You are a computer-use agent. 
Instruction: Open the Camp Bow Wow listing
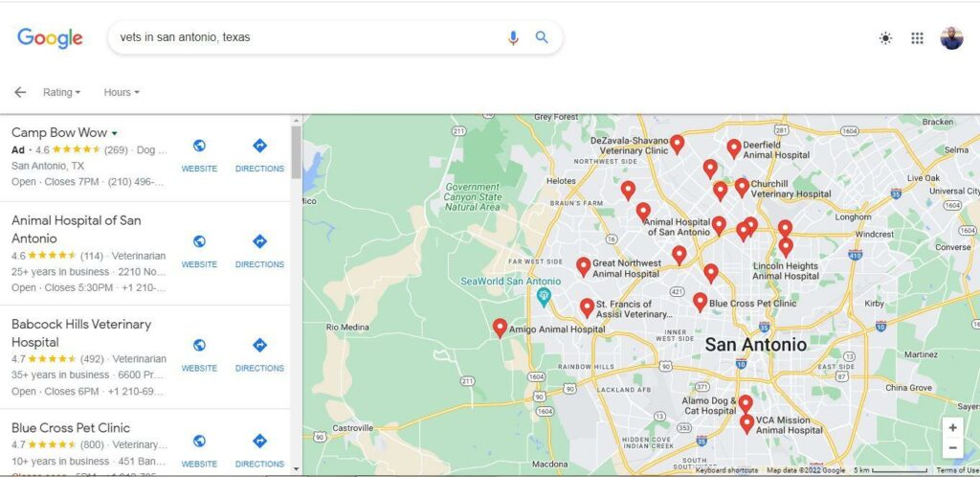[89, 157]
